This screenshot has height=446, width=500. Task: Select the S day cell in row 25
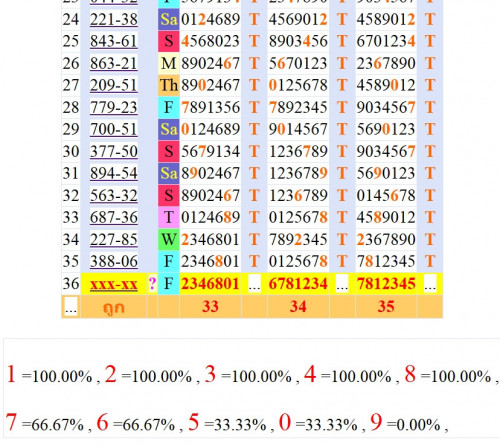click(169, 41)
